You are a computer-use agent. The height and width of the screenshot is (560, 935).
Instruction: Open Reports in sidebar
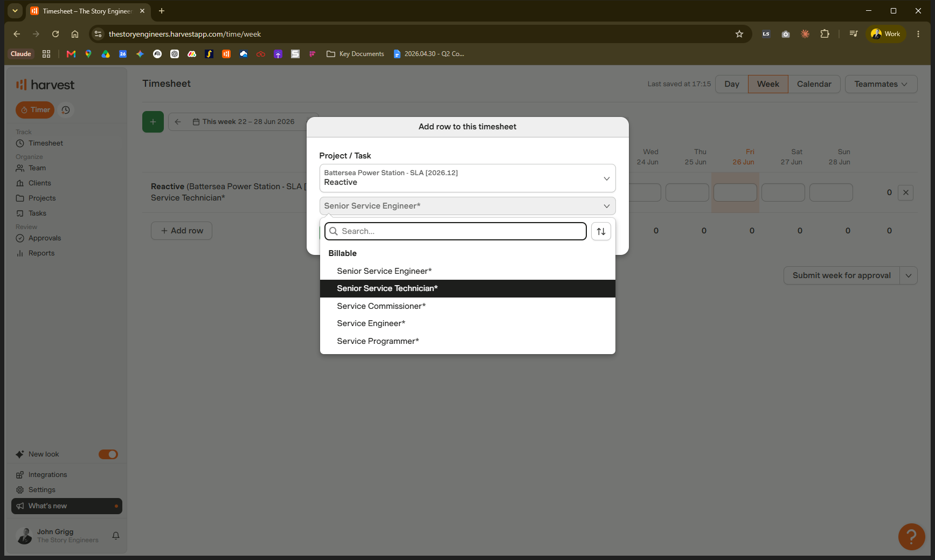[x=41, y=253]
